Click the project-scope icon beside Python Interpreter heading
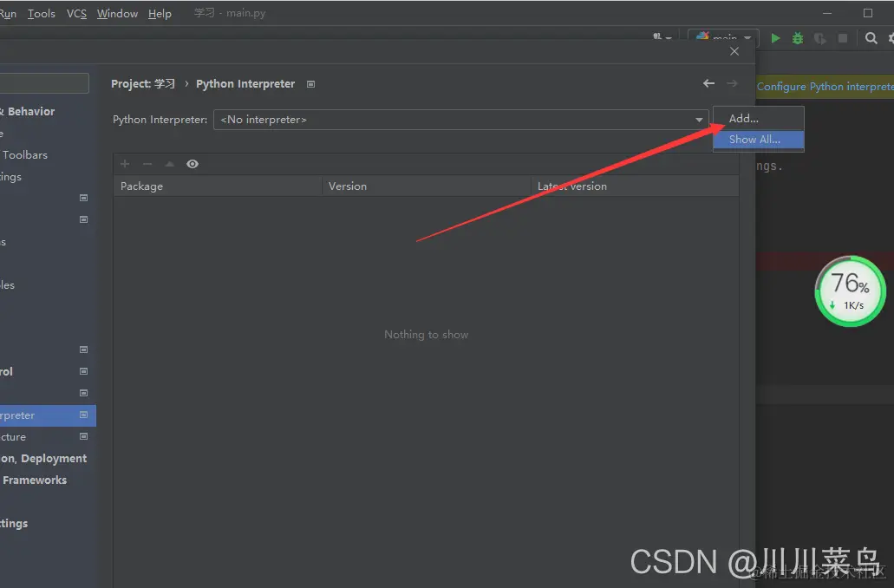894x588 pixels. point(310,84)
